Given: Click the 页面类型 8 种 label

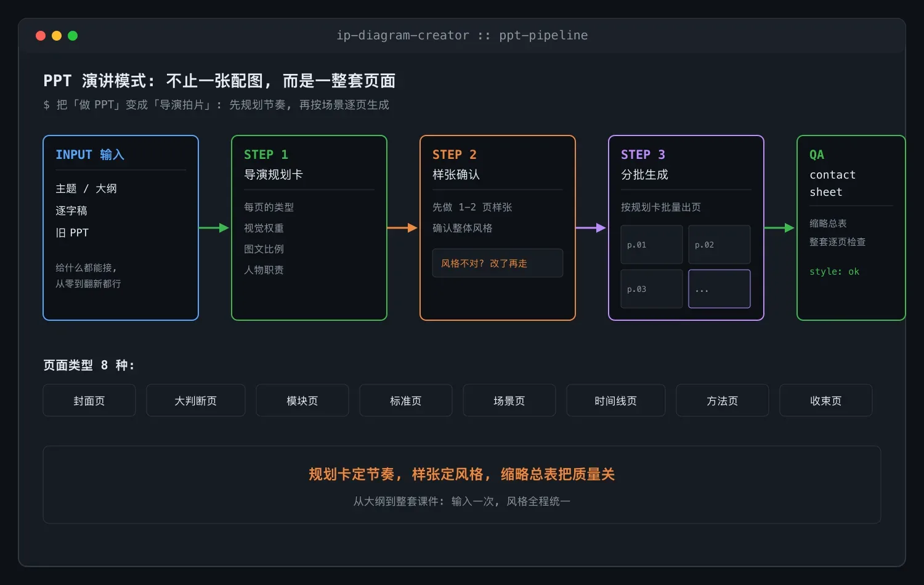Looking at the screenshot, I should click(89, 365).
